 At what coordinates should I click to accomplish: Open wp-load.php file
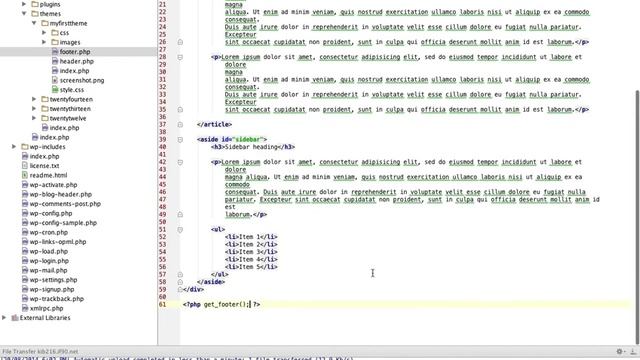[49, 251]
